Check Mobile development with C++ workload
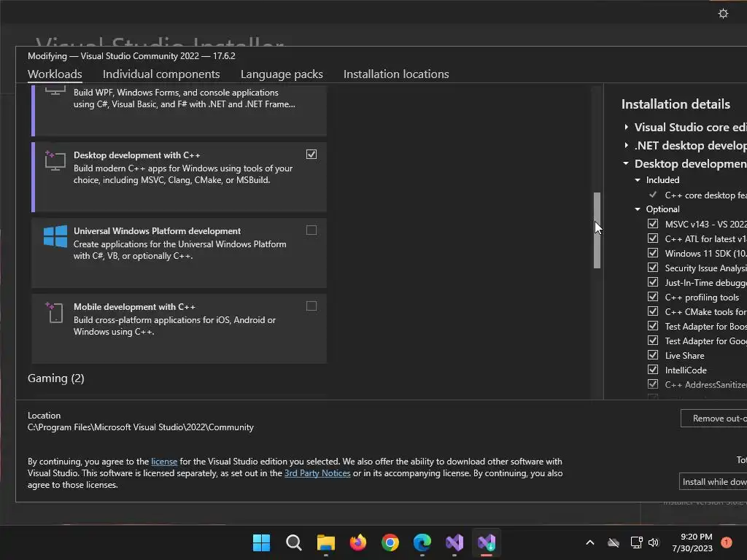The height and width of the screenshot is (560, 747). 311,306
